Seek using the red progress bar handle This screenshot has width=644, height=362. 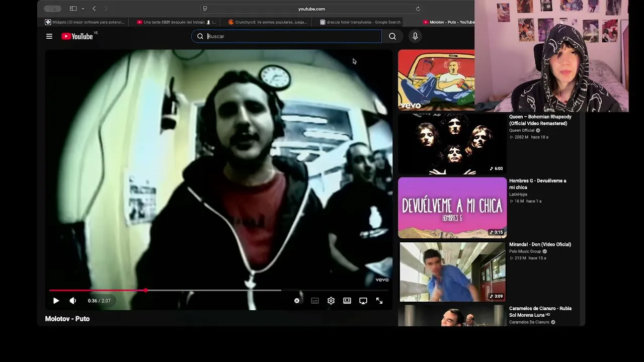pos(145,290)
